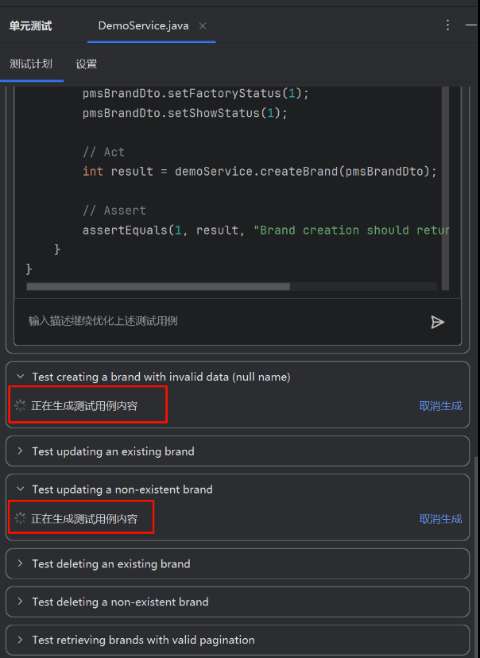This screenshot has height=658, width=480.
Task: Cancel generation for non-existent brand update test
Action: tap(441, 519)
